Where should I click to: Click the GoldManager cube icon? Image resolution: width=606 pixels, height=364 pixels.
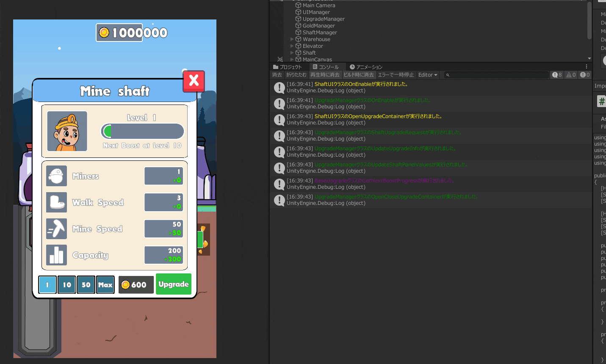(298, 26)
